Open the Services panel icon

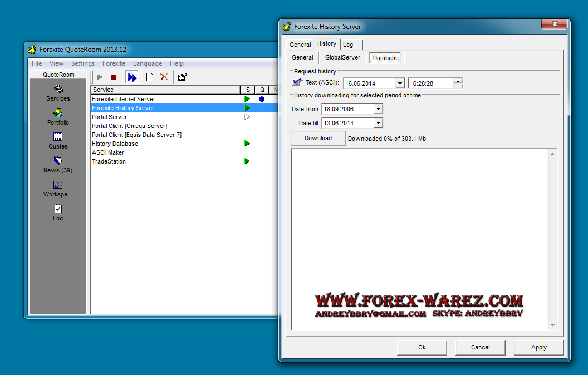[x=58, y=89]
